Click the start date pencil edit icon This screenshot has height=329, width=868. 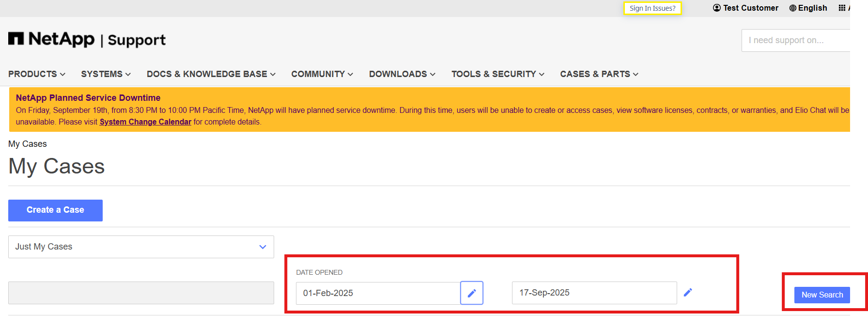pos(471,293)
